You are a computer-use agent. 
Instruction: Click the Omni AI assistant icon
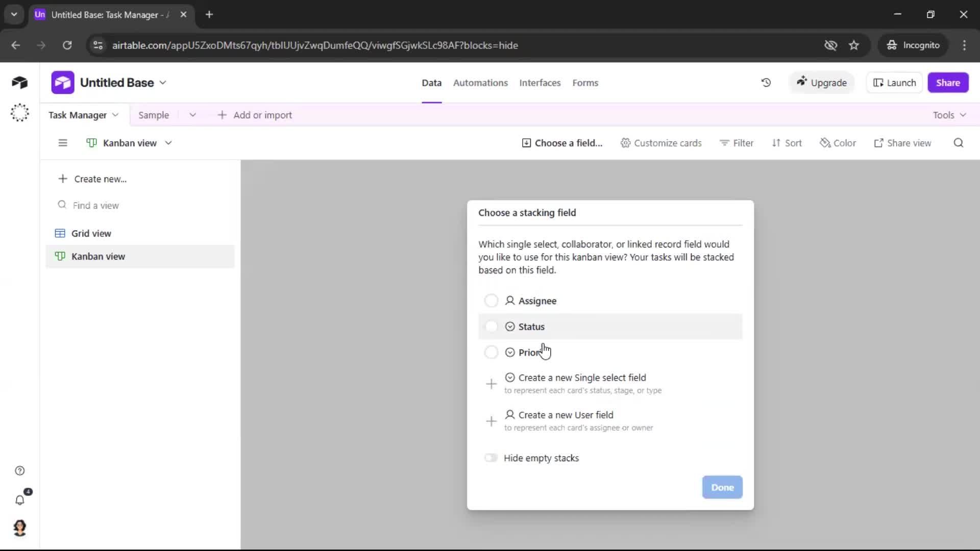pos(19,113)
